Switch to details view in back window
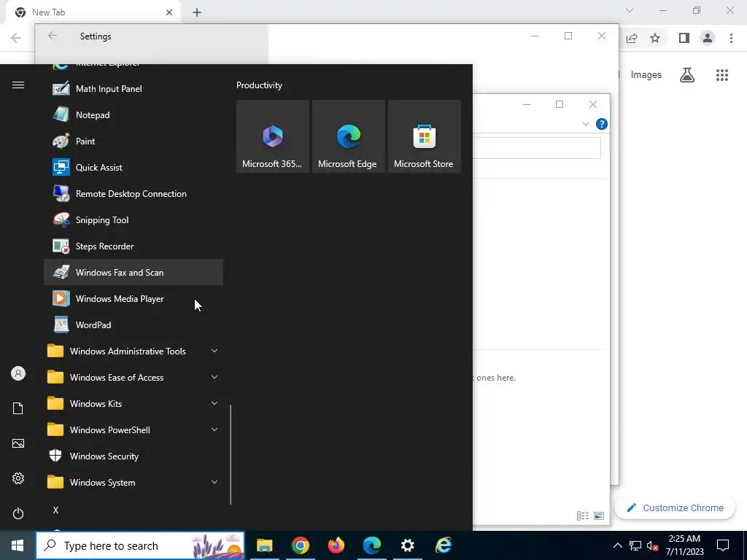 pyautogui.click(x=583, y=516)
